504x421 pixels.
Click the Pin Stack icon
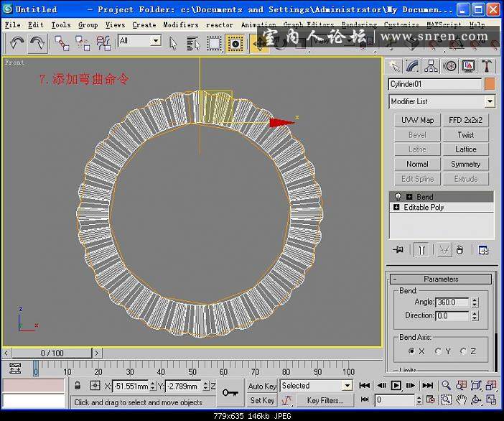398,250
